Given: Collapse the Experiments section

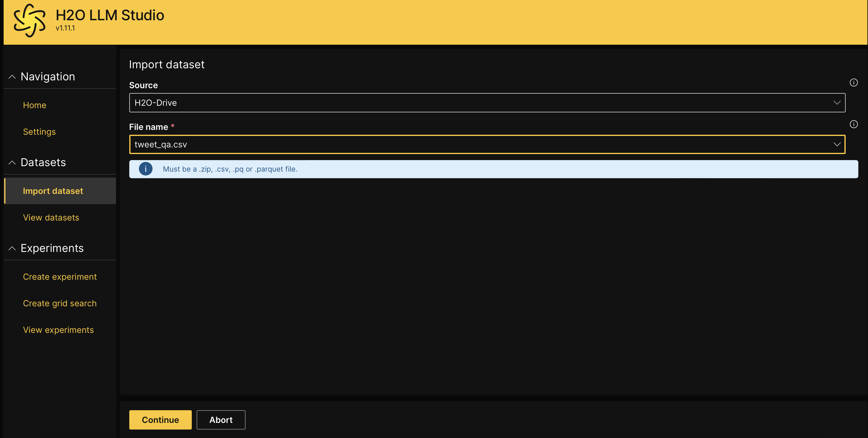Looking at the screenshot, I should pos(12,247).
